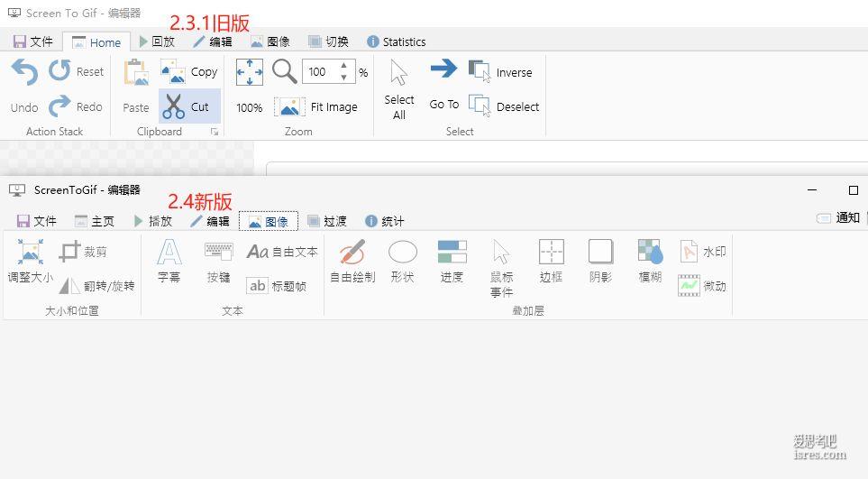
Task: Open the 微动 cinemagraph tool
Action: (702, 286)
